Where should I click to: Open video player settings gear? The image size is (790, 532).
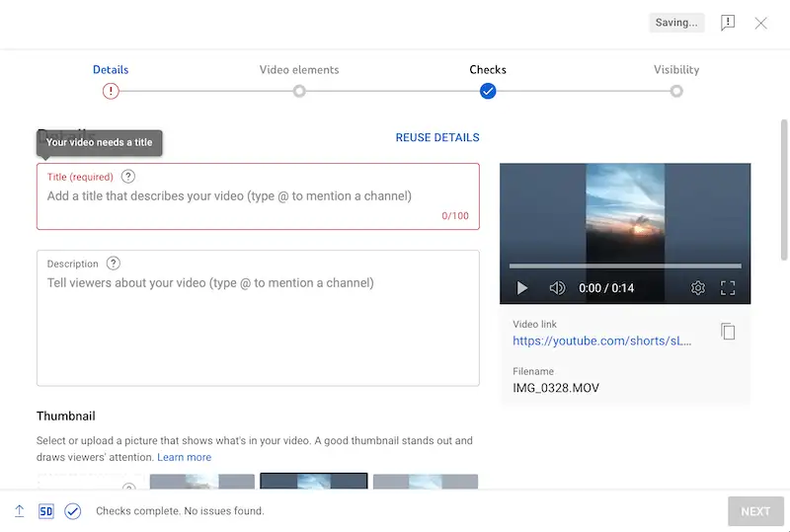(698, 288)
